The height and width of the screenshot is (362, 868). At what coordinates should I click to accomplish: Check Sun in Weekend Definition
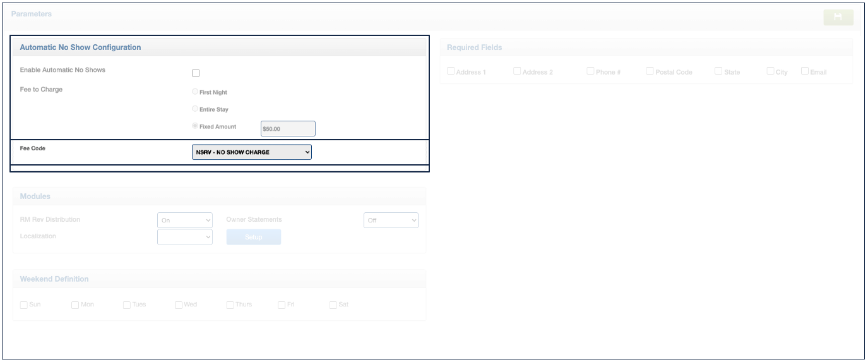24,305
